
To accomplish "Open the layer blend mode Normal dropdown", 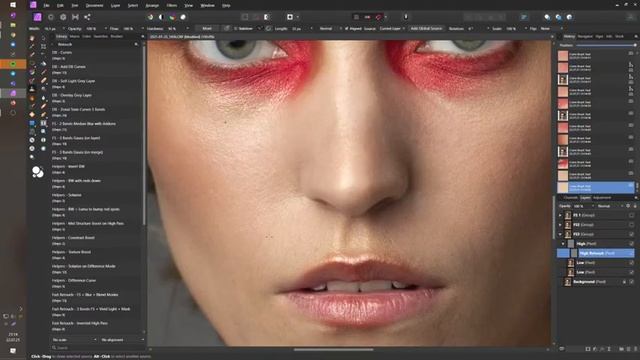I will (609, 206).
